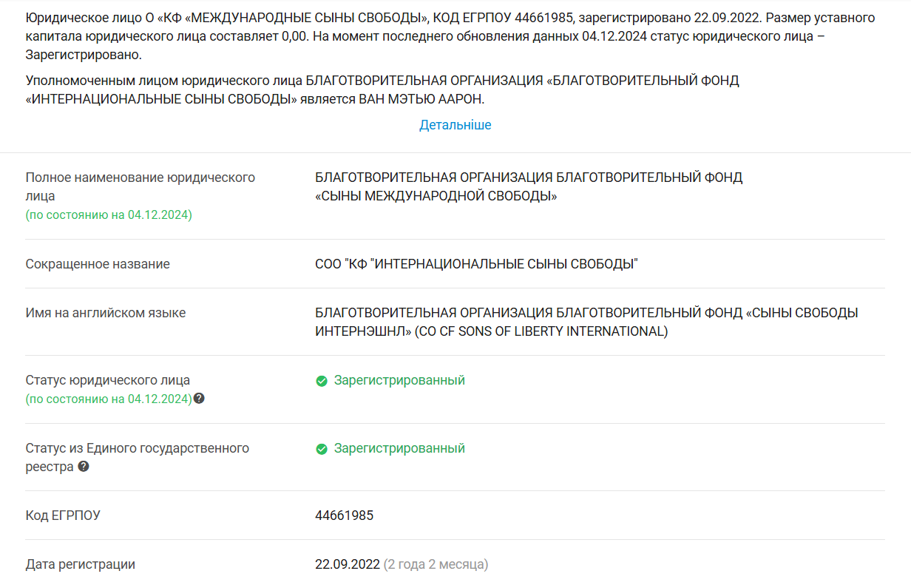
Task: Click the "Имя на английском языке" label
Action: point(106,313)
